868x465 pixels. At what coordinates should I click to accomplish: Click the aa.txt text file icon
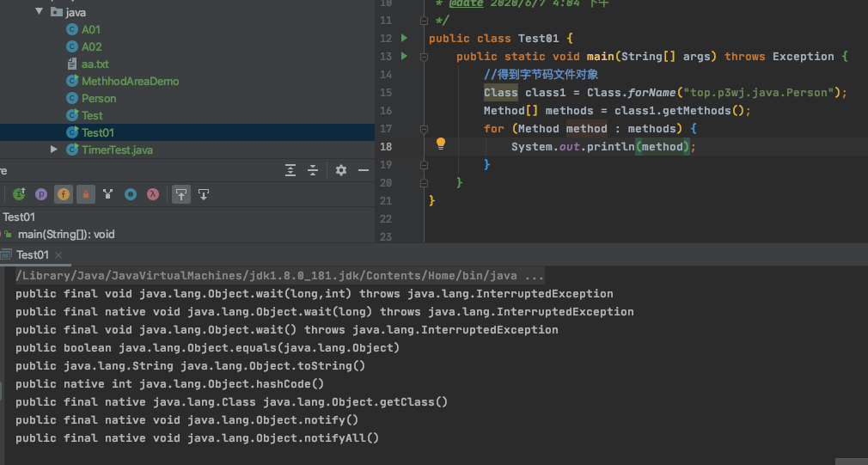pyautogui.click(x=72, y=64)
